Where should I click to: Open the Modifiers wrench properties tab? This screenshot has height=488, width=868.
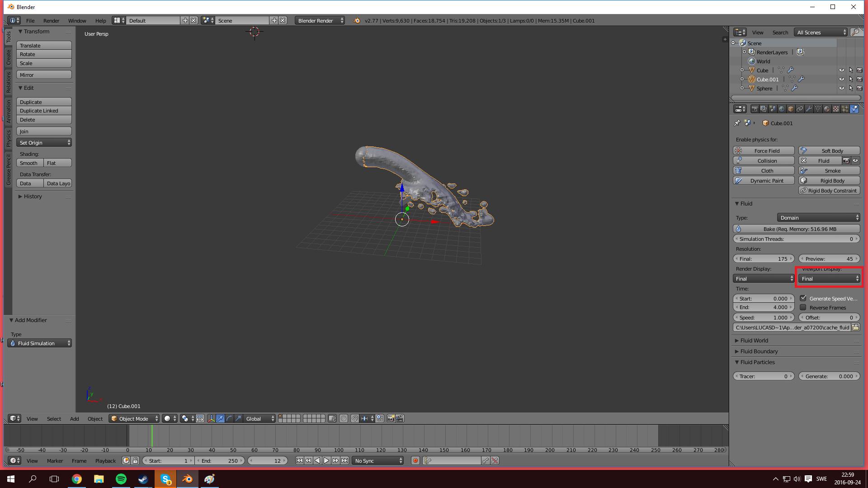[x=809, y=109]
